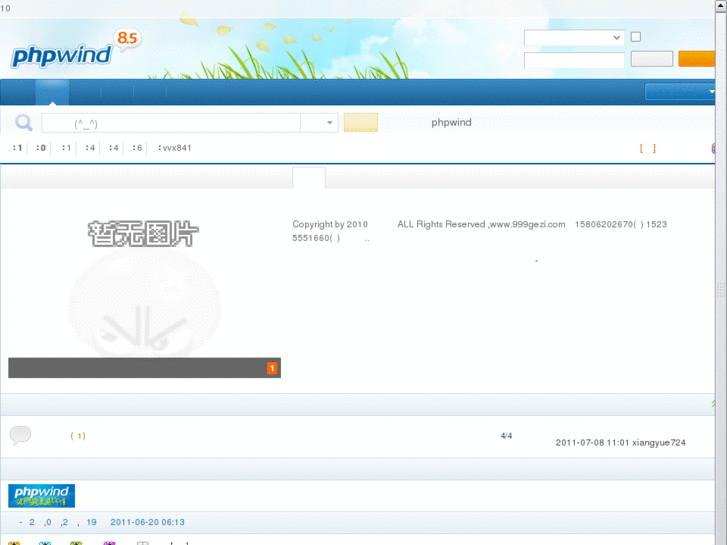Click the ALL Rights Reserved www.999gezi.com text
The width and height of the screenshot is (727, 545).
481,224
